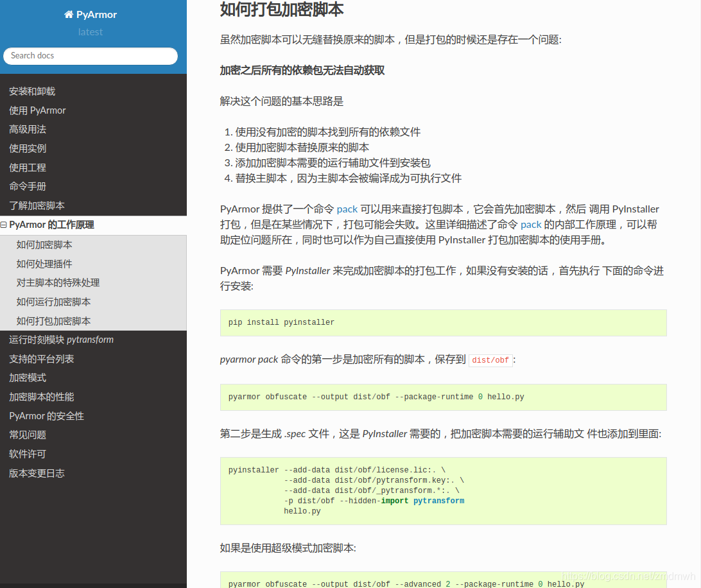Open 使用工程 sidebar entry

[28, 168]
